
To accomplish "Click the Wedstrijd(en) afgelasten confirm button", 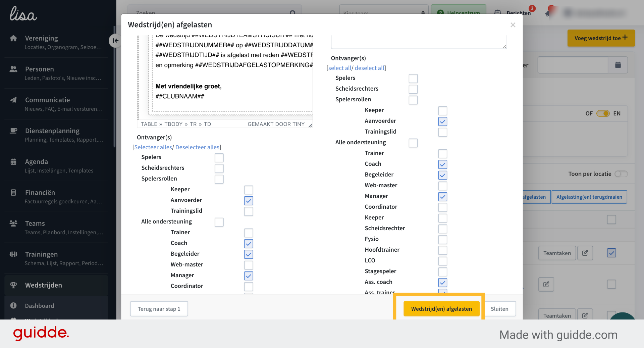I will coord(441,309).
